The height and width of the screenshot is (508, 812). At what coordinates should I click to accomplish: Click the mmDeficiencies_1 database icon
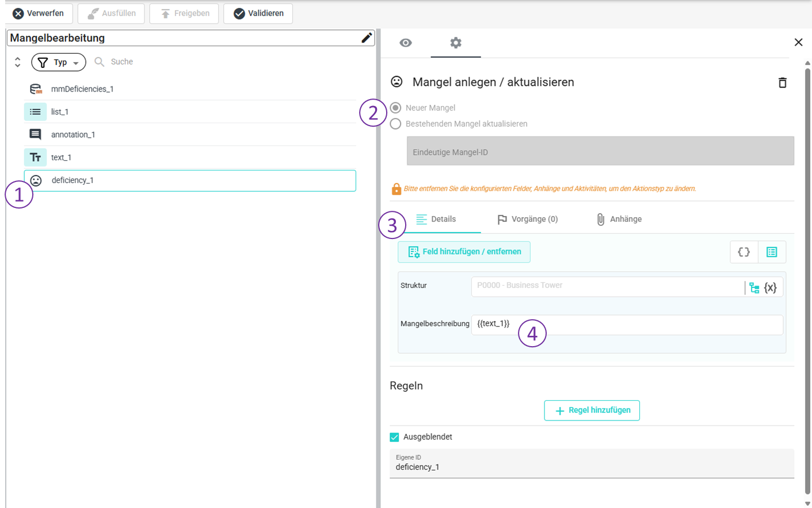pos(36,89)
